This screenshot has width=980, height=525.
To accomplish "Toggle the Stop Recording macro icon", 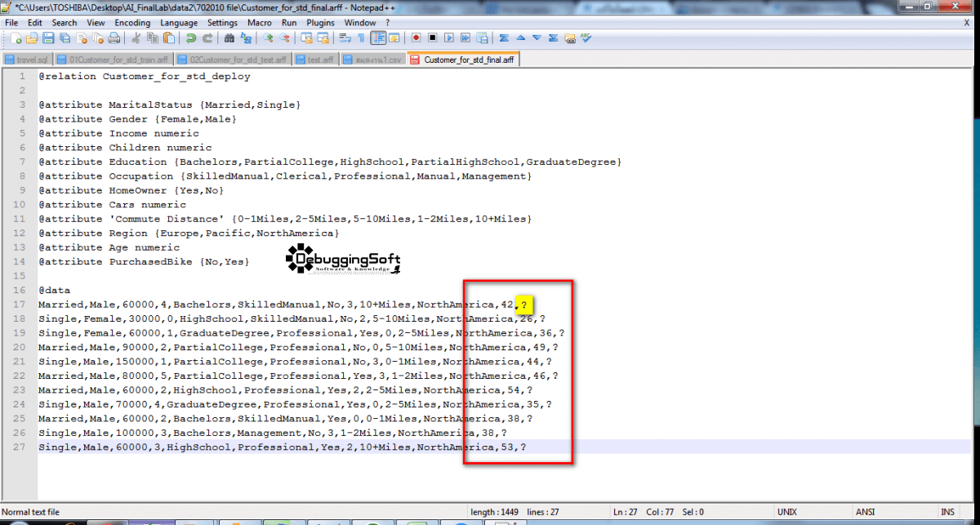I will (433, 38).
